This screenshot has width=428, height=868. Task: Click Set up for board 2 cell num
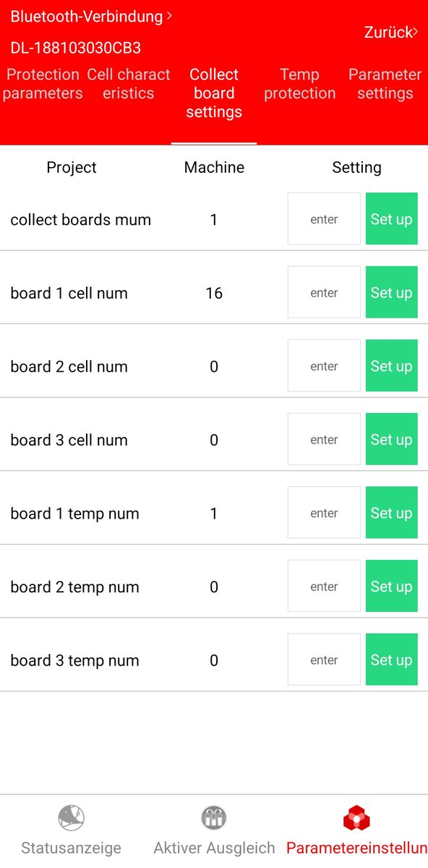[x=392, y=365]
